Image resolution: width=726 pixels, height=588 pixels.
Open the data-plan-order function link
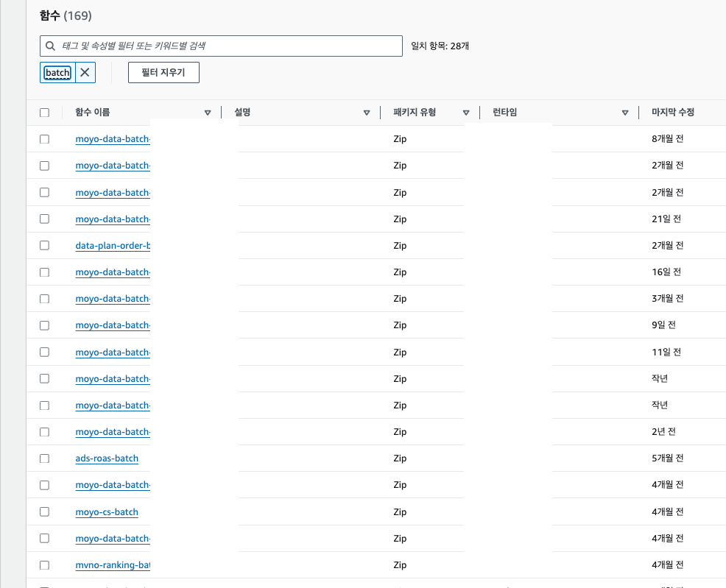click(113, 245)
